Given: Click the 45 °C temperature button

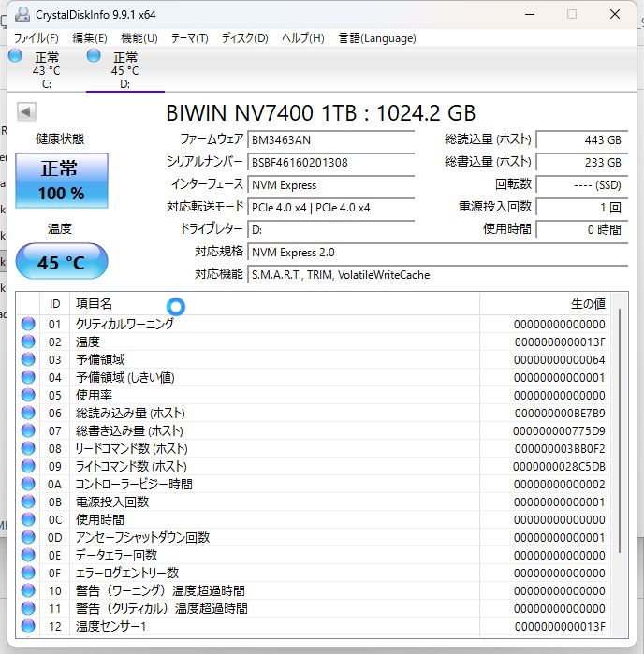Looking at the screenshot, I should click(62, 262).
